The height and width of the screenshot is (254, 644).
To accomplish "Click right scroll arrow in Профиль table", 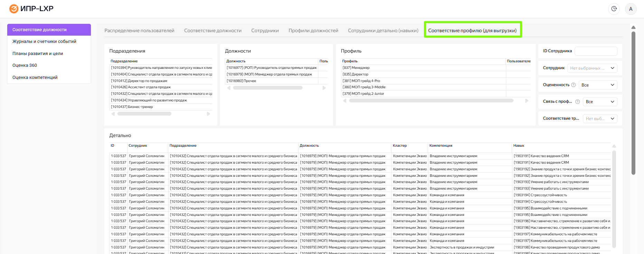I will point(527,101).
